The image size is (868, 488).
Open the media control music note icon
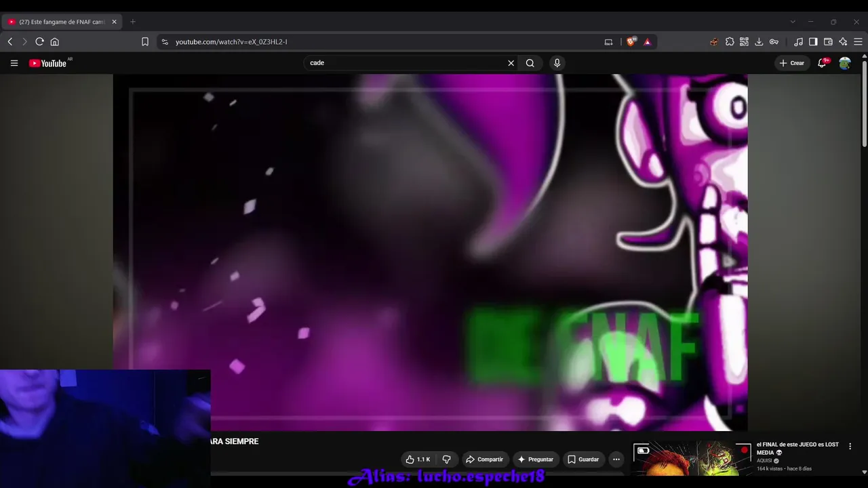pos(798,42)
